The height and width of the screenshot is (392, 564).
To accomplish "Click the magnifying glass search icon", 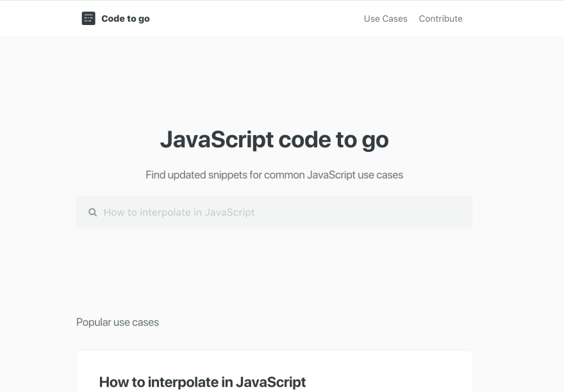I will 92,212.
